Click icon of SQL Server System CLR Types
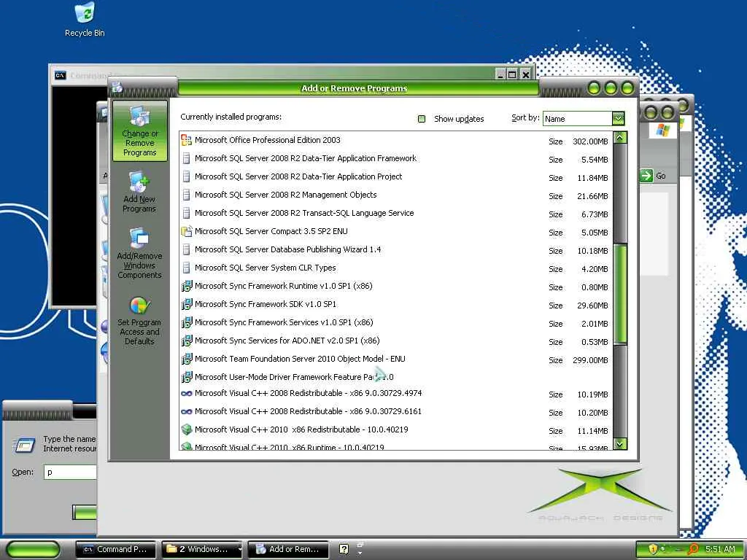747x560 pixels. (187, 268)
